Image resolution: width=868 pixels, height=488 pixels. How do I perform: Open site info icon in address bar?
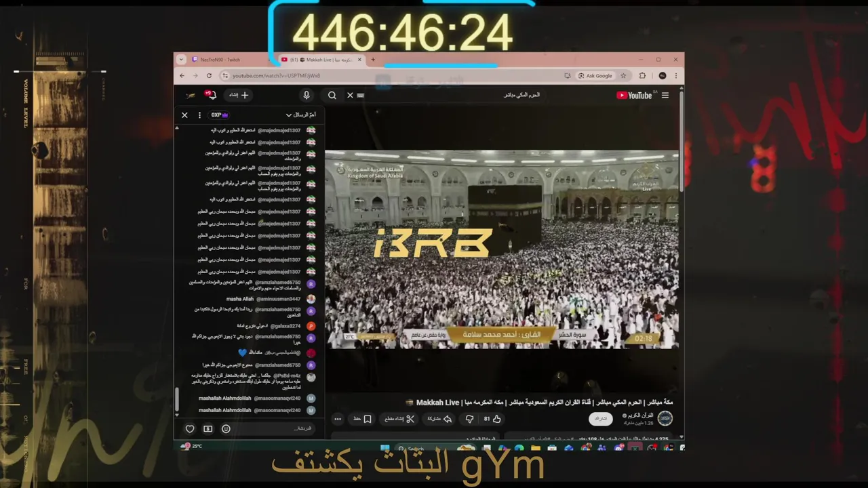click(226, 76)
